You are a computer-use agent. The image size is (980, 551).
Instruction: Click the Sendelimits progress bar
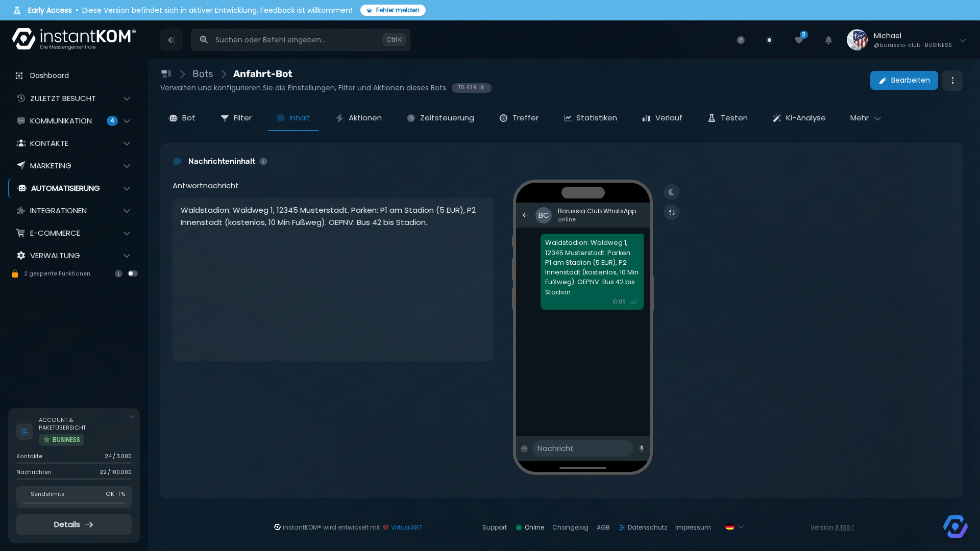pyautogui.click(x=74, y=503)
